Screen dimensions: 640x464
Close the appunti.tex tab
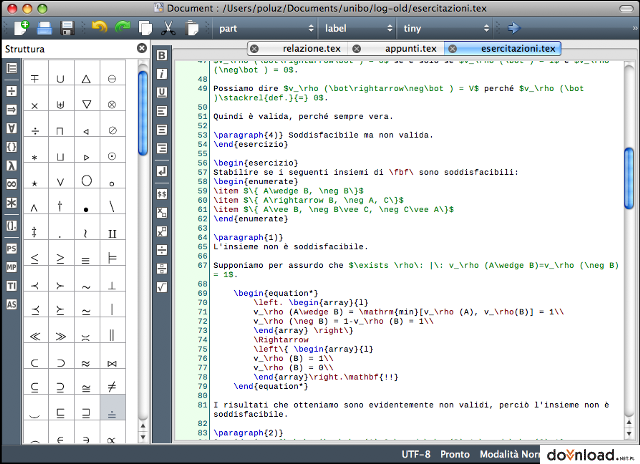(356, 49)
